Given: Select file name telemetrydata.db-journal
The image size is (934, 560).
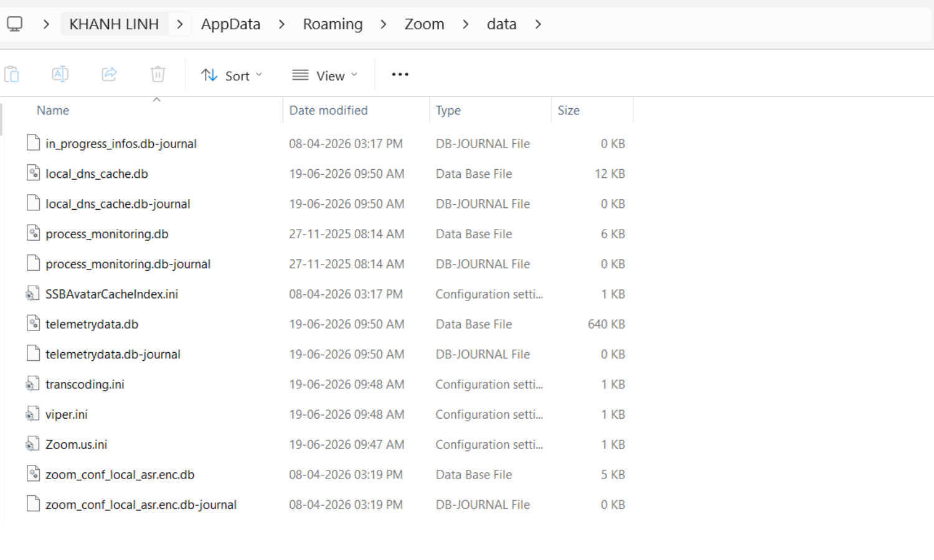Looking at the screenshot, I should click(113, 354).
